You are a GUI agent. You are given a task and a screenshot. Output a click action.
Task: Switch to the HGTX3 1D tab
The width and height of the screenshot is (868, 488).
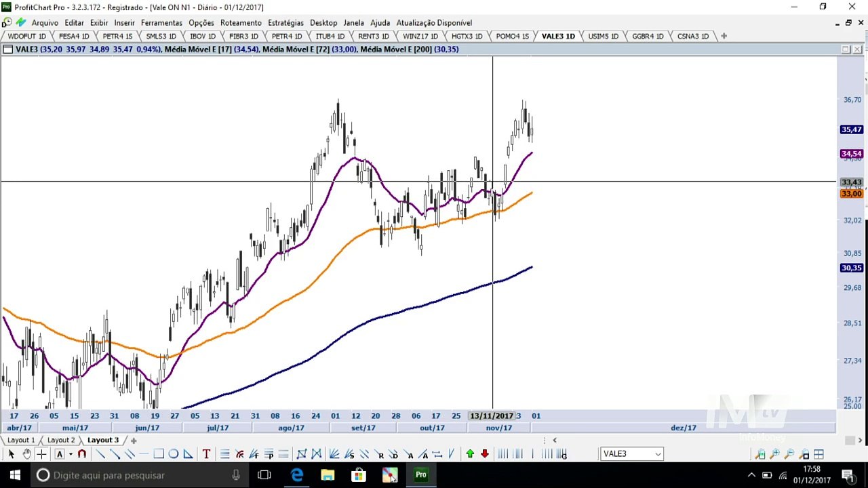coord(467,36)
